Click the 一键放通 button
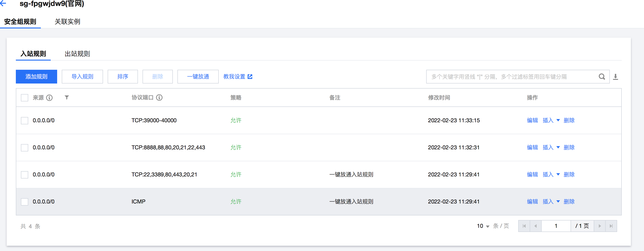 click(x=198, y=76)
